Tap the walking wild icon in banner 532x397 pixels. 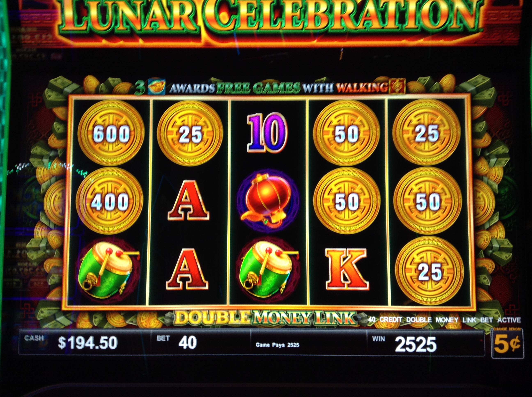(397, 86)
